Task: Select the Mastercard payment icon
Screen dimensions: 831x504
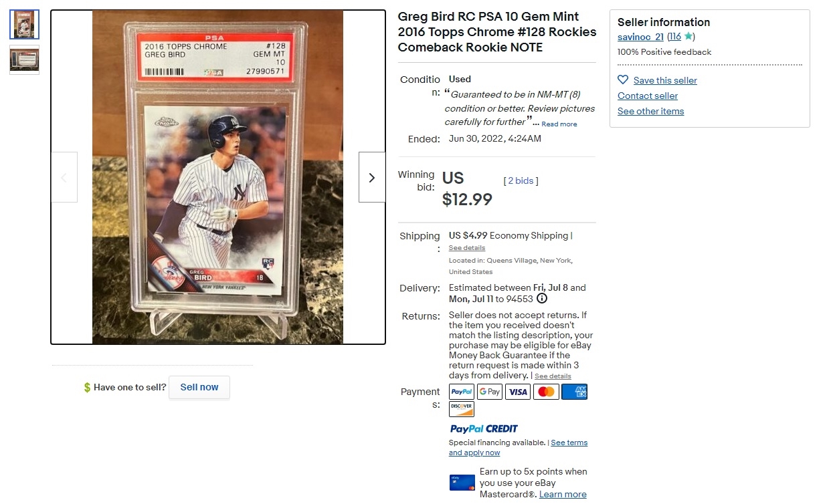Action: tap(546, 392)
